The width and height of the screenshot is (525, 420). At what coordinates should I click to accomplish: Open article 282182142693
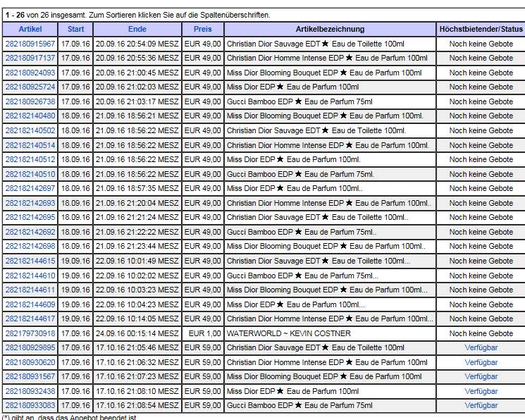(x=30, y=203)
